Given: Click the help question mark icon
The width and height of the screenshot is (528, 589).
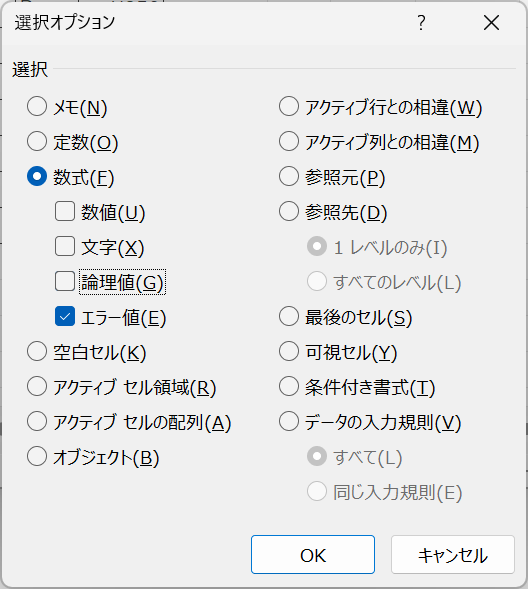Looking at the screenshot, I should 421,23.
